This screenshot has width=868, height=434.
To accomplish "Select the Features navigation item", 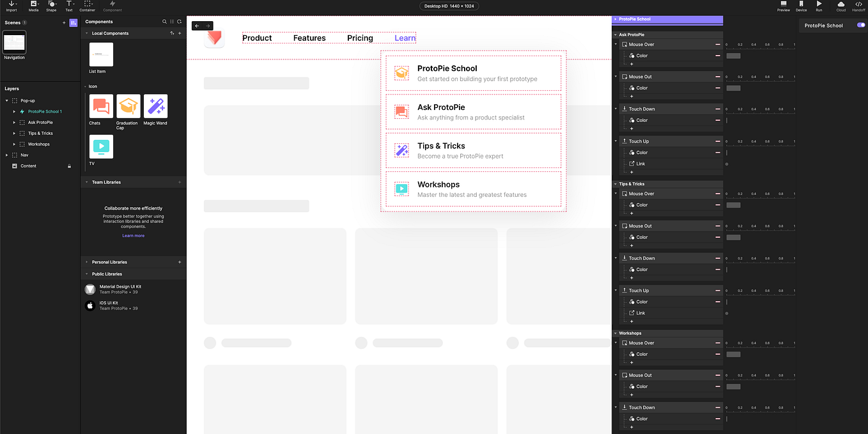I will pyautogui.click(x=309, y=38).
